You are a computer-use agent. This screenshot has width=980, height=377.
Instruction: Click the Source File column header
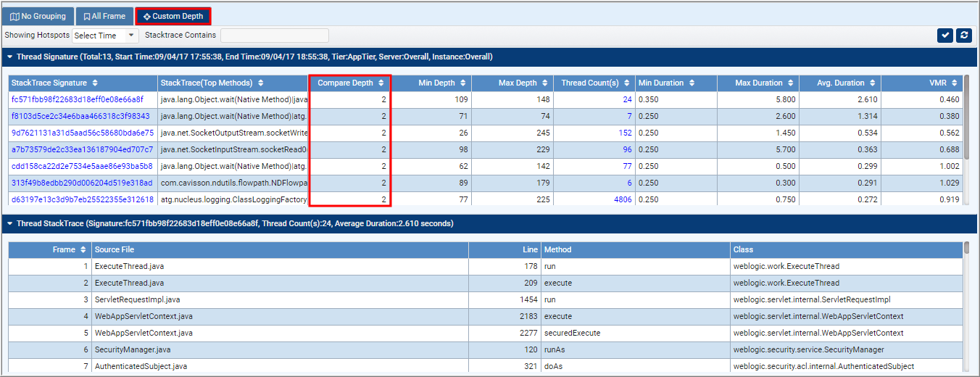[280, 249]
